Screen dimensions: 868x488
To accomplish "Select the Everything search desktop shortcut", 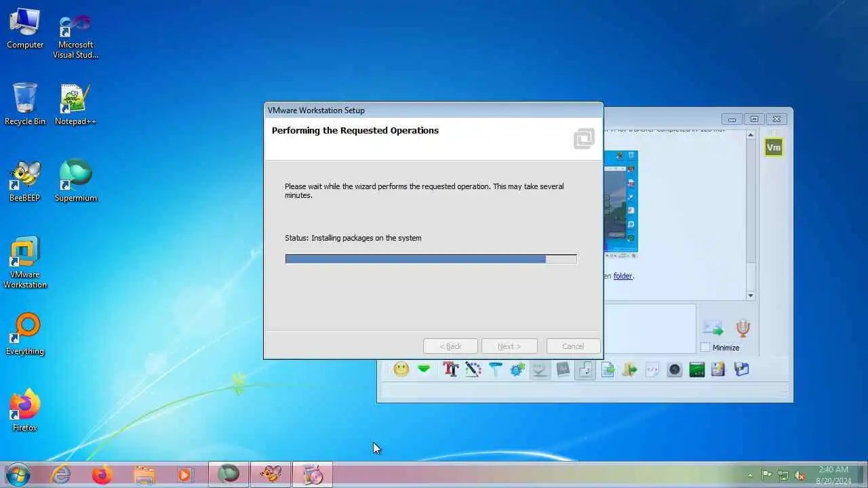I will click(25, 334).
